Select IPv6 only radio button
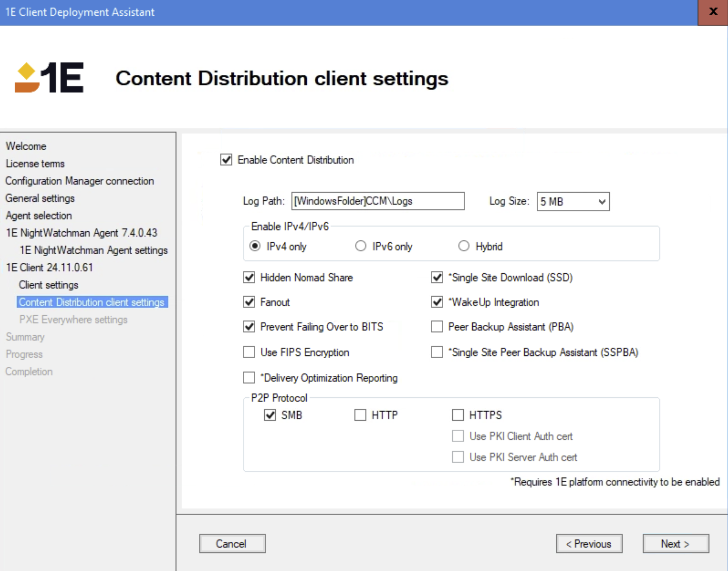 click(x=361, y=246)
